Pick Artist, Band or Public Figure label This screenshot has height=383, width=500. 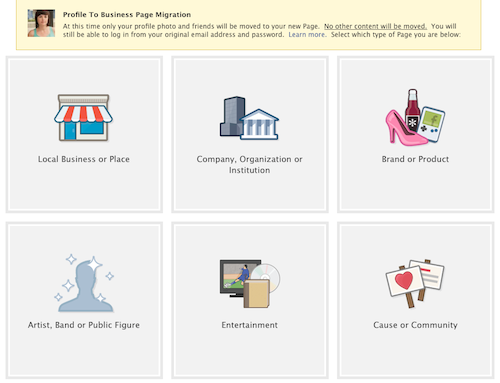tap(84, 325)
